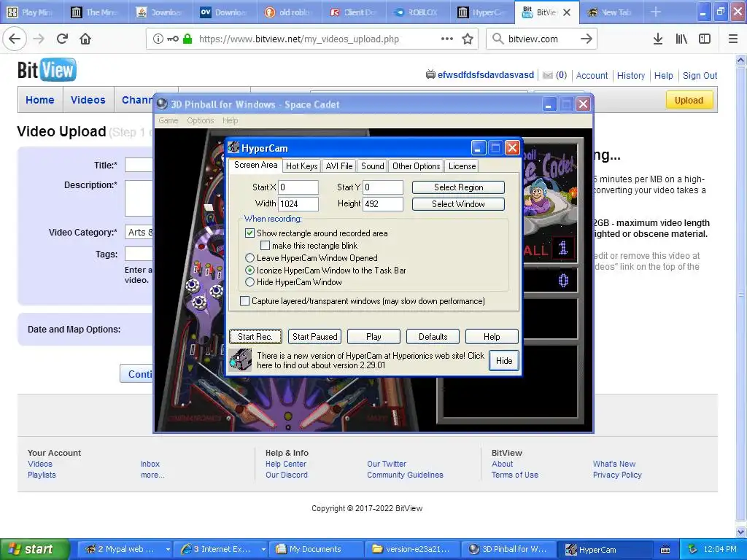Open a new tab with the plus icon
747x560 pixels.
tap(656, 12)
